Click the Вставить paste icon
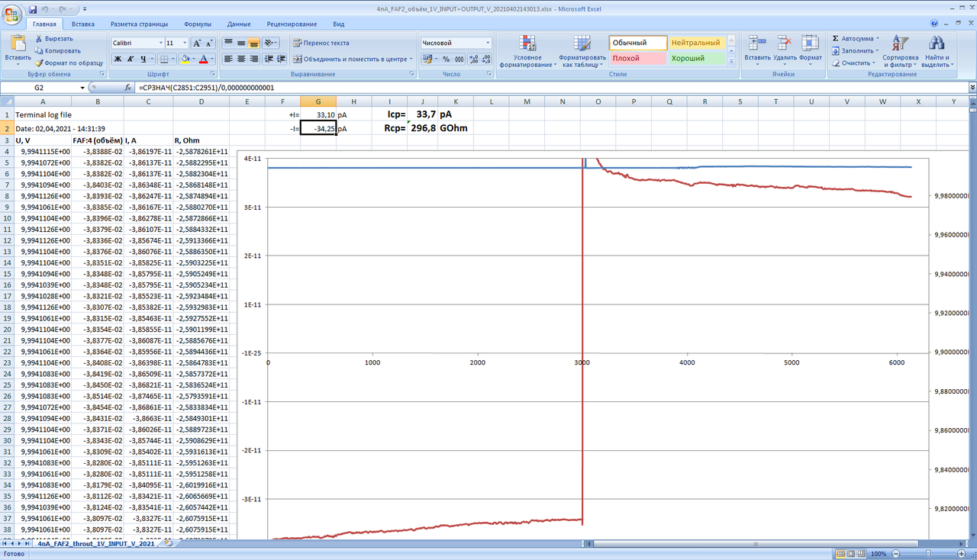The height and width of the screenshot is (560, 977). tap(17, 43)
